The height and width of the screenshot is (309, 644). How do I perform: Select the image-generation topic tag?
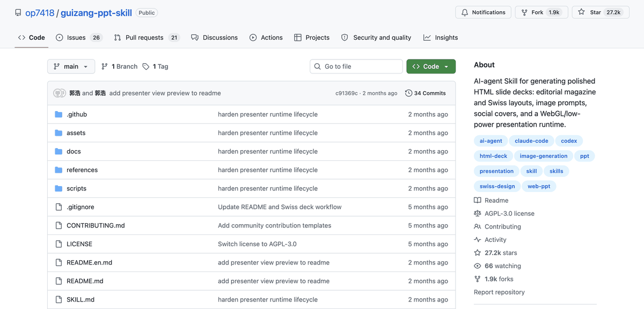click(x=544, y=156)
